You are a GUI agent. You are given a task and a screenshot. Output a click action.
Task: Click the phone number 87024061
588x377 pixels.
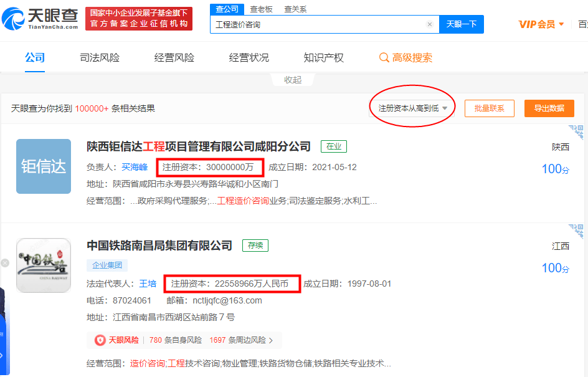point(132,300)
